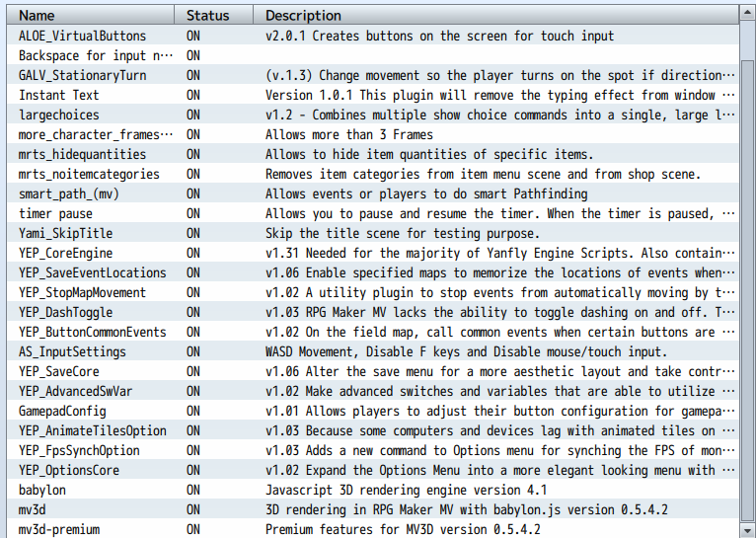Select the mv3d plugin name

(x=33, y=510)
